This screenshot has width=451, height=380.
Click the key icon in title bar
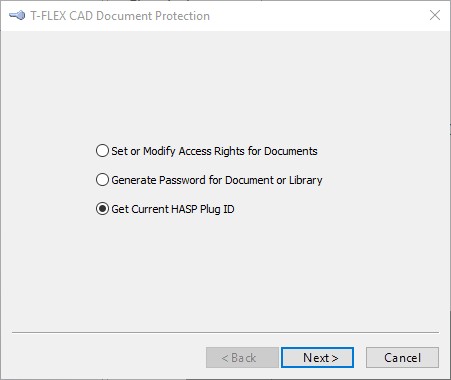(17, 16)
